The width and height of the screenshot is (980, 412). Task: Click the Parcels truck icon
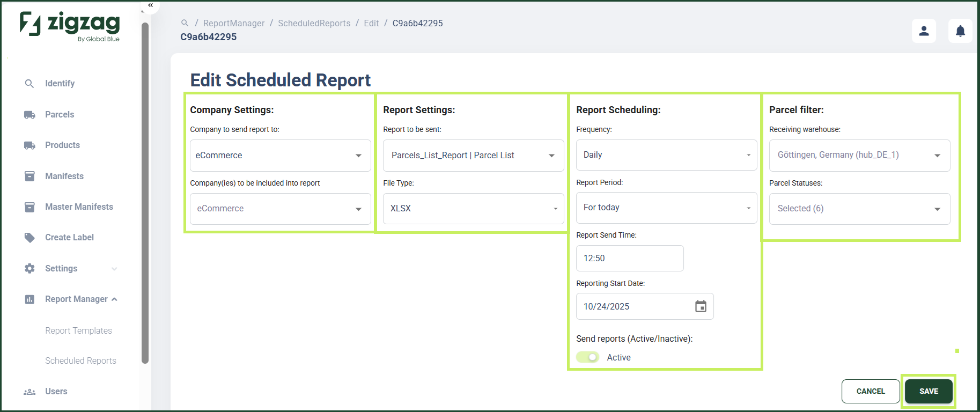(x=30, y=115)
